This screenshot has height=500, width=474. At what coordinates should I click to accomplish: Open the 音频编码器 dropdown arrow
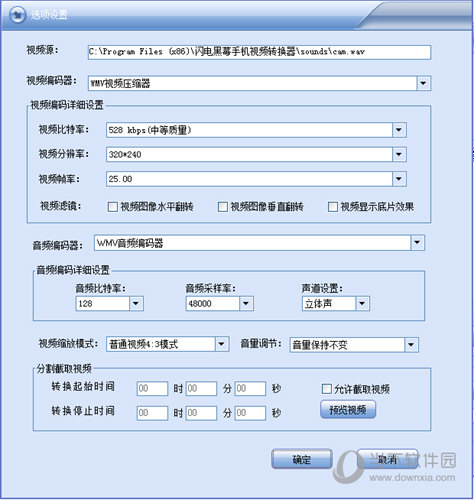click(x=417, y=243)
